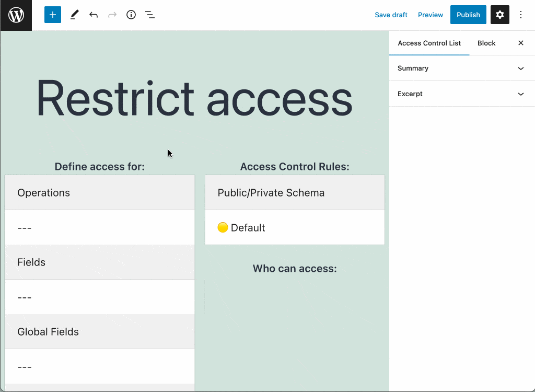Click the yellow circle beside Default
Viewport: 535px width, 392px height.
(223, 227)
